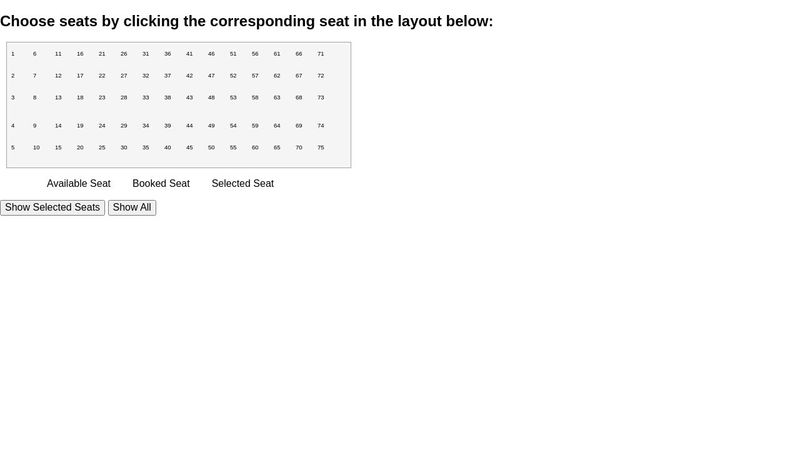Select seat number 63

pyautogui.click(x=277, y=98)
